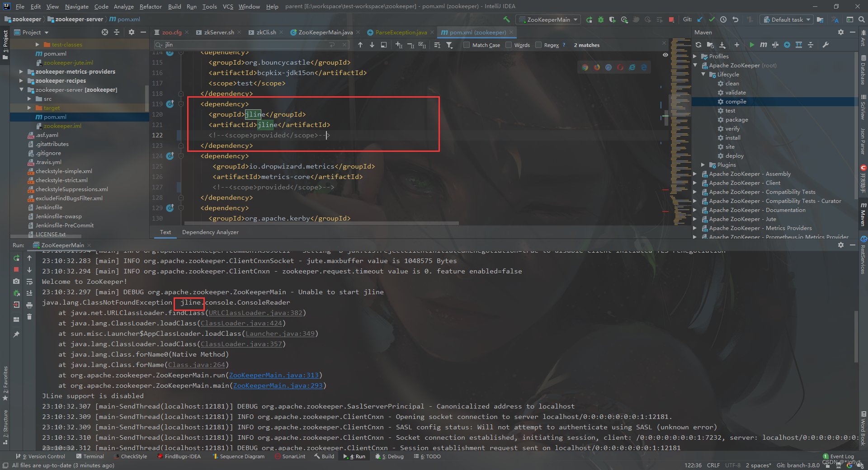
Task: Rerun ZooKeeperMain in the Run panel
Action: (x=16, y=258)
